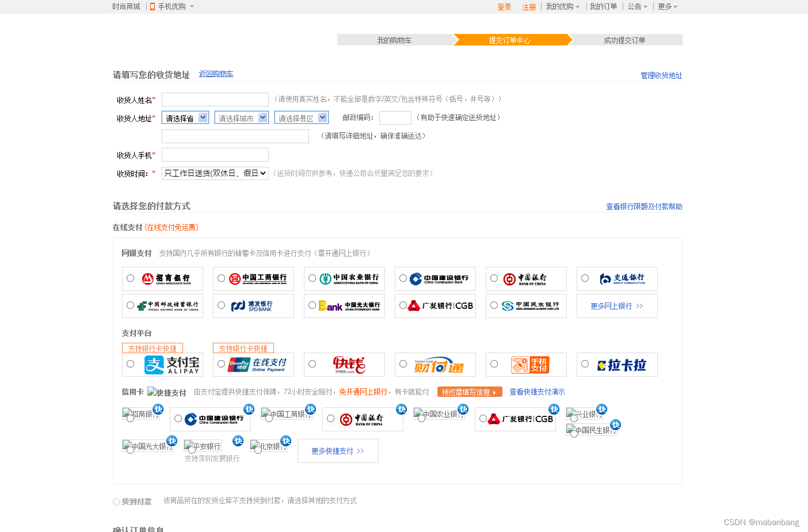
Task: Select Minsheng Bank radio button
Action: coord(494,305)
